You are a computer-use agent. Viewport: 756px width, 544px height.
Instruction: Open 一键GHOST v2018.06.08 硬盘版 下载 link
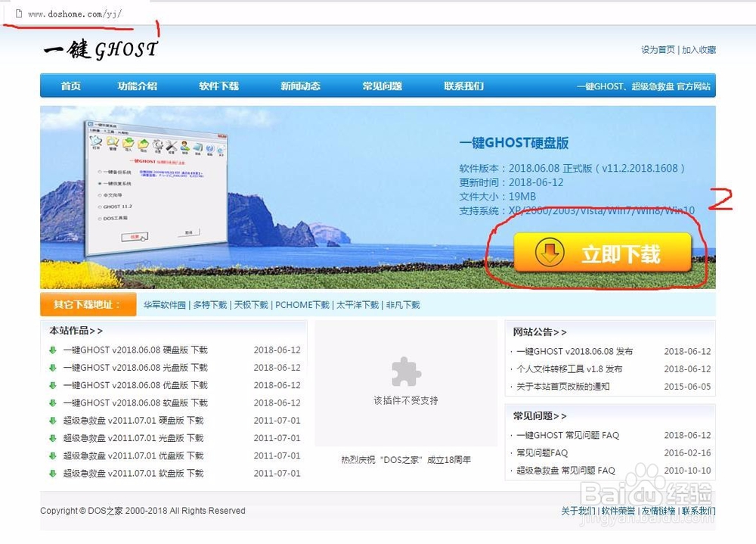(x=135, y=350)
